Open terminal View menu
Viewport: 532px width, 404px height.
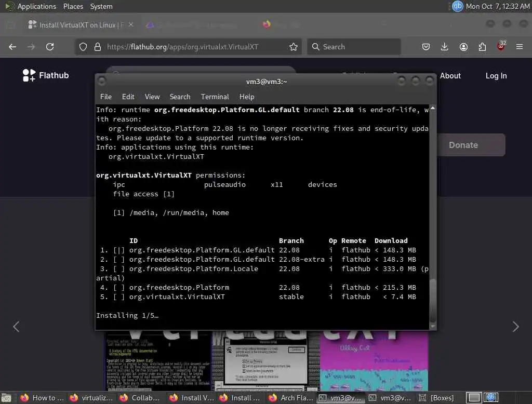pyautogui.click(x=152, y=97)
